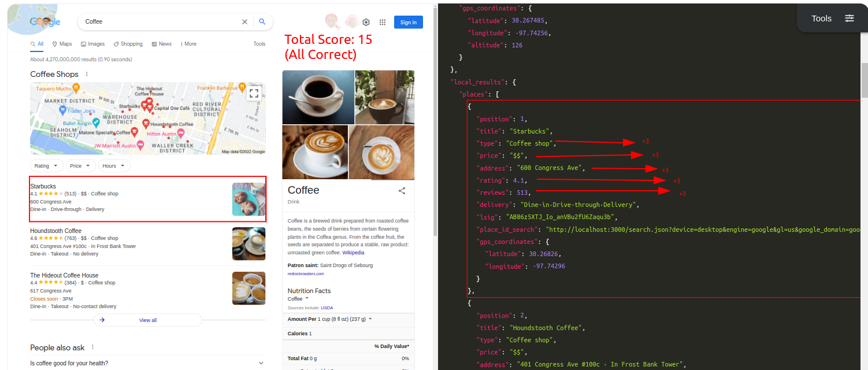The width and height of the screenshot is (868, 370).
Task: Switch to the Maps tab
Action: point(62,44)
